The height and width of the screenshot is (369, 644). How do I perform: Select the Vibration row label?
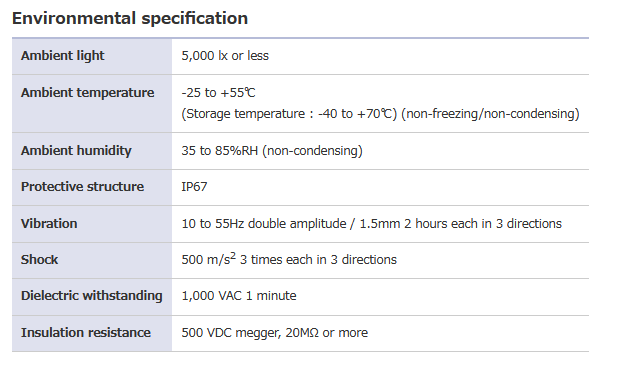tap(49, 223)
